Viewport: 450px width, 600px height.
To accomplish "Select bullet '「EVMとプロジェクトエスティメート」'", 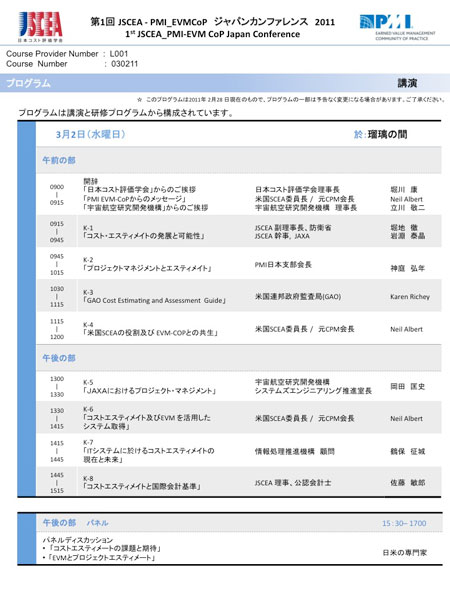I will pos(102,558).
